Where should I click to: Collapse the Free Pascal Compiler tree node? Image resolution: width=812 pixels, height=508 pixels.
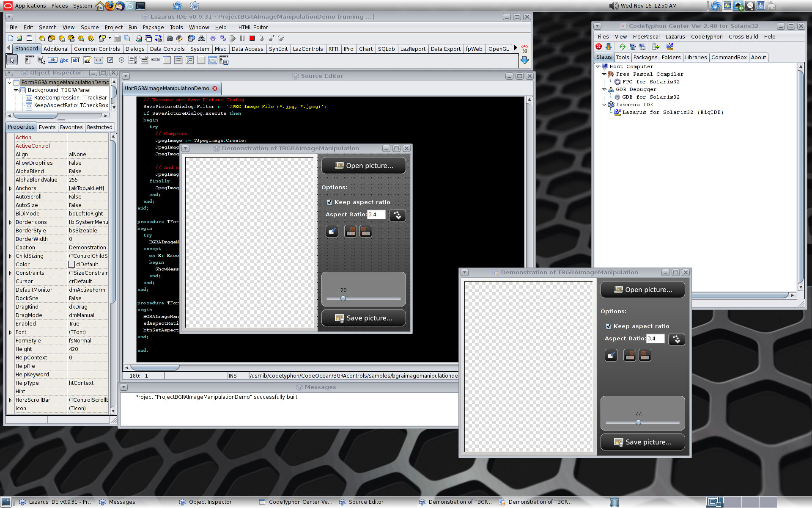(x=604, y=74)
